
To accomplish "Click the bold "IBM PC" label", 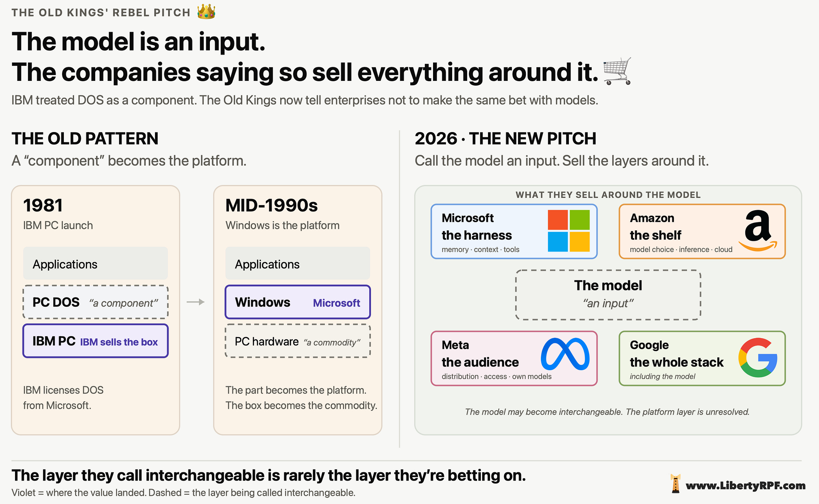I will pos(54,341).
